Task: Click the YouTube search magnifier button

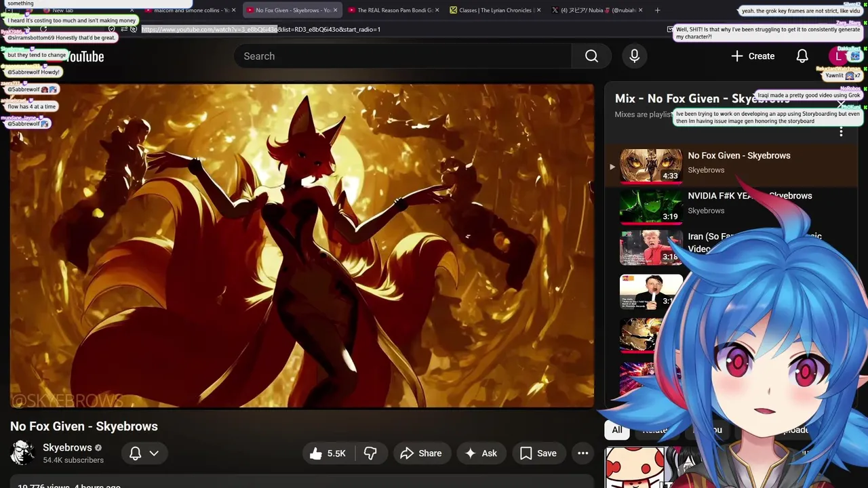Action: tap(591, 56)
